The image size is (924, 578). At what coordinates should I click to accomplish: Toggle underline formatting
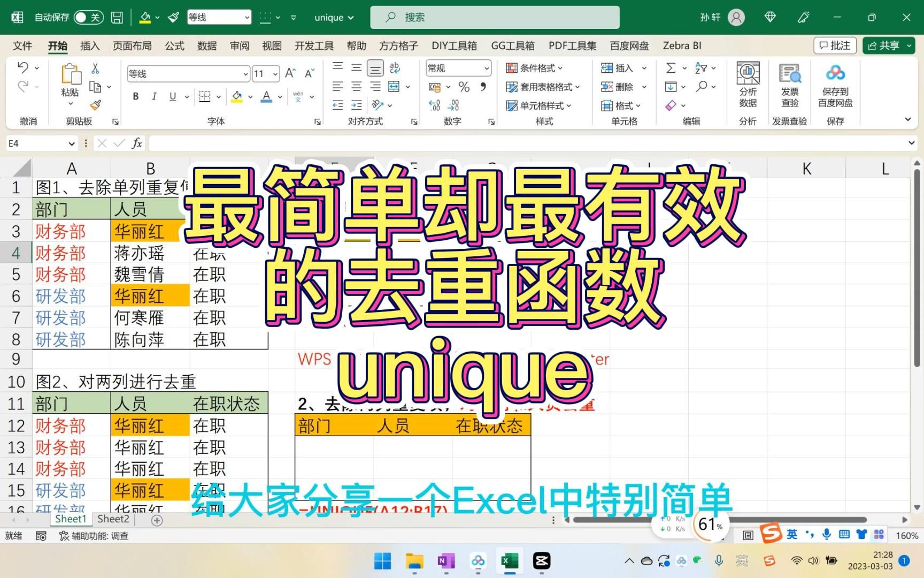[172, 96]
